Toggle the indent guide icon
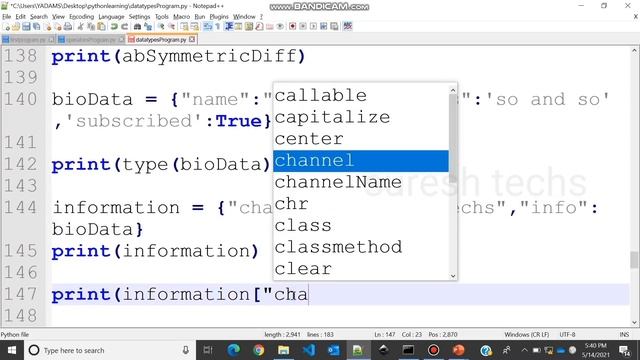 point(228,27)
